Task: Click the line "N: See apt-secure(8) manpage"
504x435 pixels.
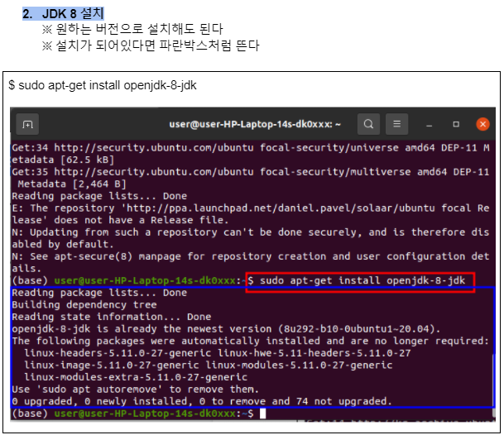Action: click(x=251, y=256)
